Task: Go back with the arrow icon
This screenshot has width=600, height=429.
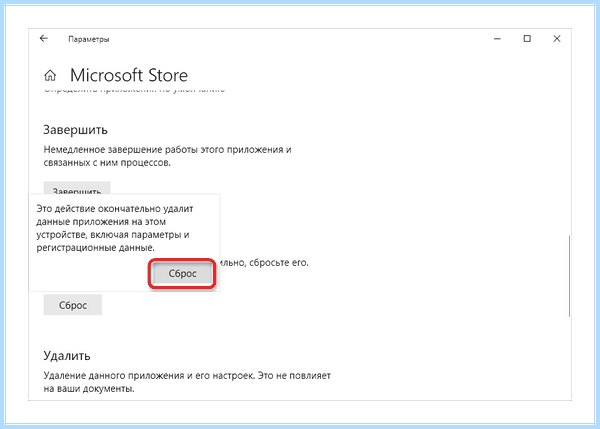Action: [44, 38]
